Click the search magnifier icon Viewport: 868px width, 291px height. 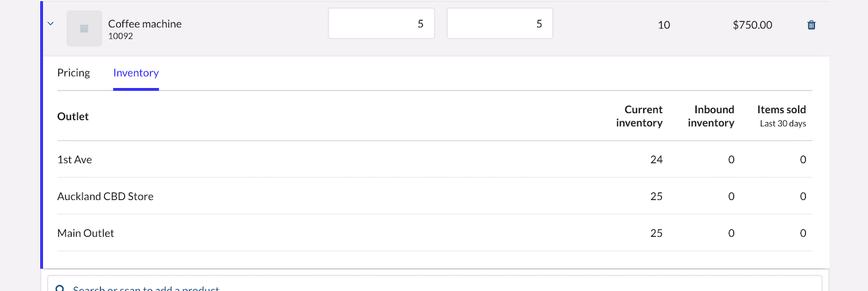(60, 289)
